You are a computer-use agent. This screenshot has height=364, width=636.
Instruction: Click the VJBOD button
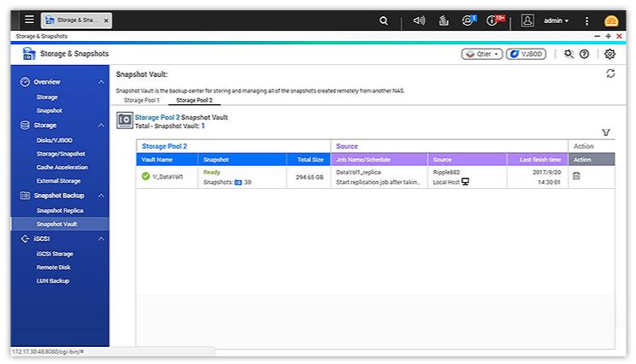(x=526, y=54)
